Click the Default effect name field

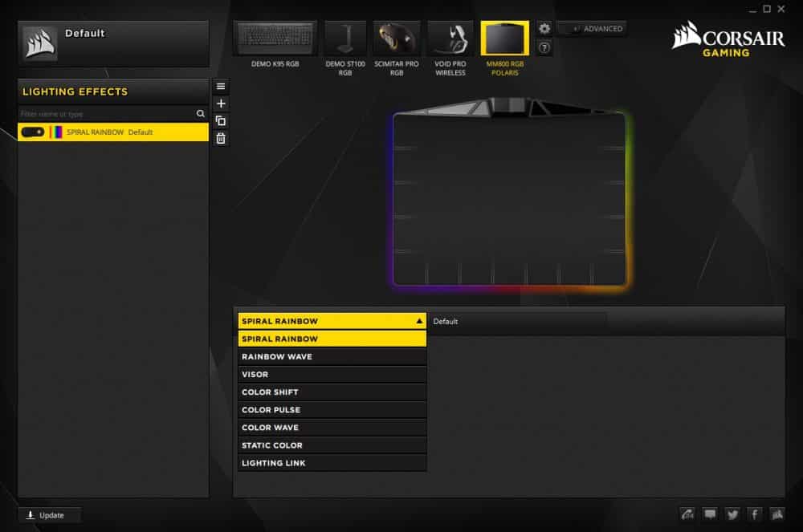point(517,321)
